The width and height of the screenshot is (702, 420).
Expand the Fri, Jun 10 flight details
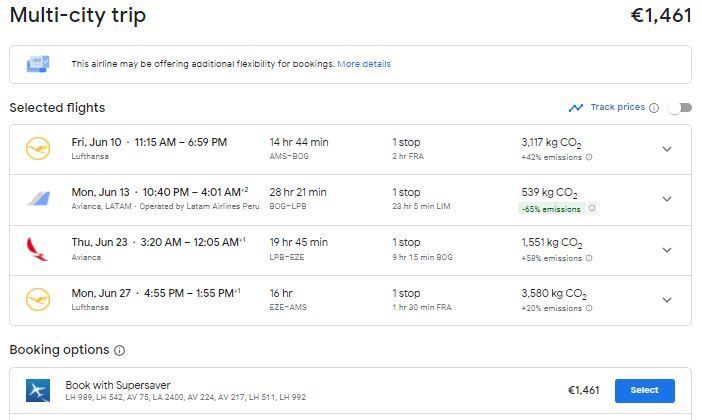coord(667,149)
